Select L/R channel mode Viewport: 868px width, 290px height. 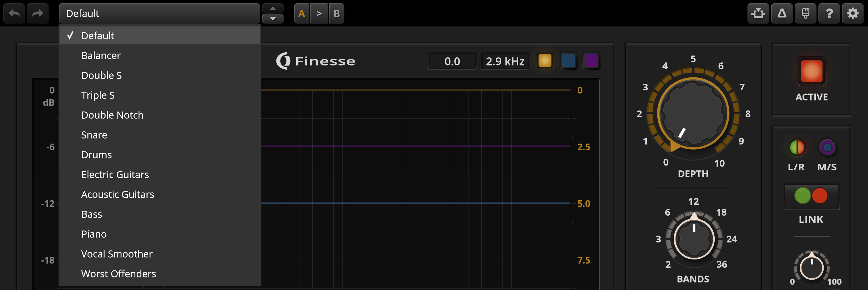click(797, 148)
